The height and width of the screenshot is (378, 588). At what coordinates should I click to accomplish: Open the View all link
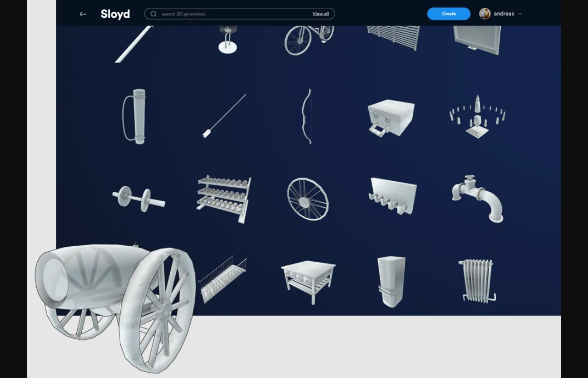[x=320, y=14]
